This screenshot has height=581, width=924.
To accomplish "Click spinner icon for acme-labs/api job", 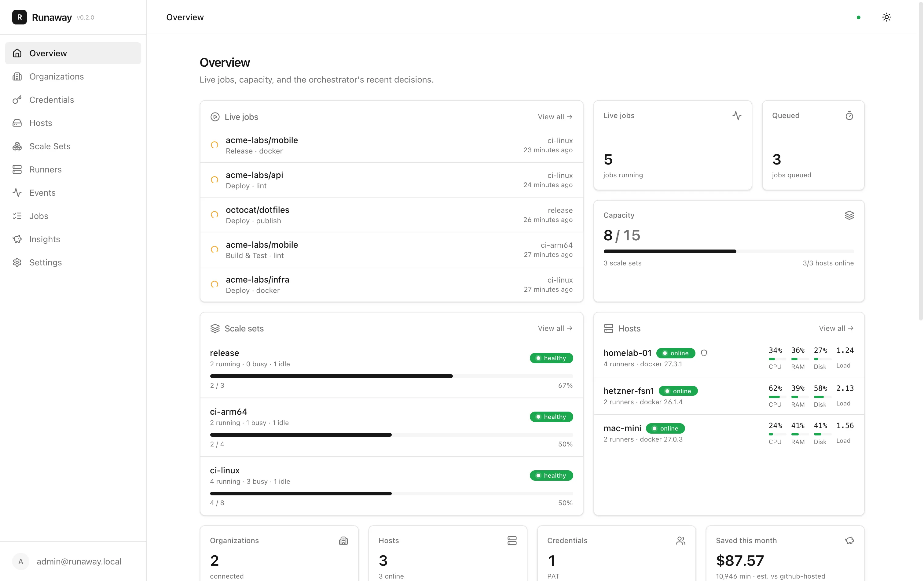I will point(215,180).
